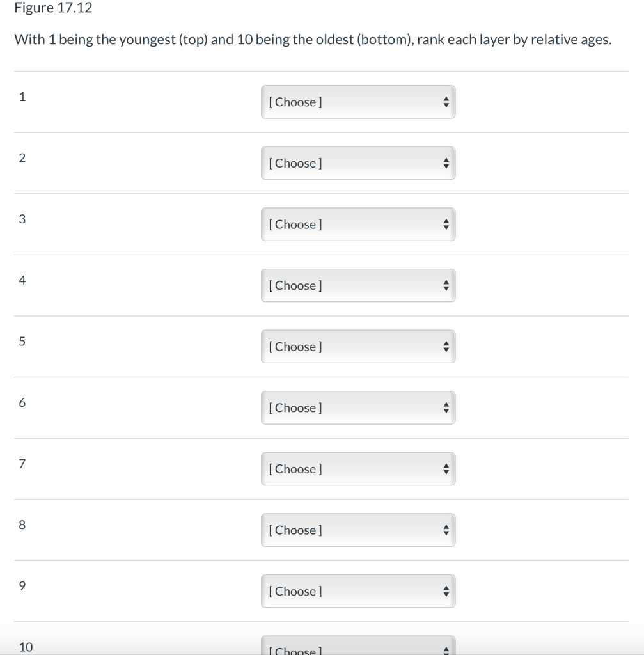Open the [Choose] dropdown for row 8
The height and width of the screenshot is (655, 644).
coord(349,530)
